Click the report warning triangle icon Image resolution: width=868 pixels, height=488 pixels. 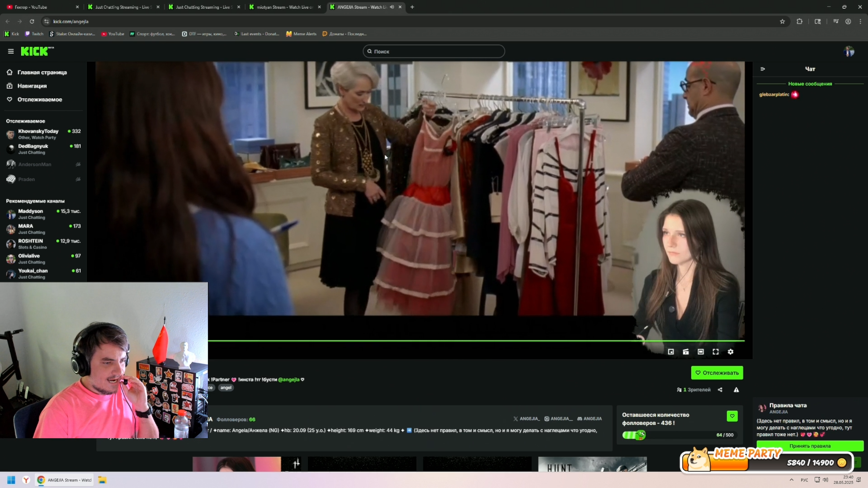(736, 389)
